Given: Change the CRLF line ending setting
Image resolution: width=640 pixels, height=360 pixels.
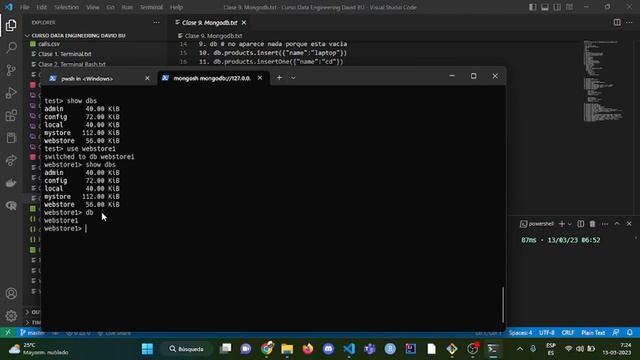Looking at the screenshot, I should (x=568, y=333).
